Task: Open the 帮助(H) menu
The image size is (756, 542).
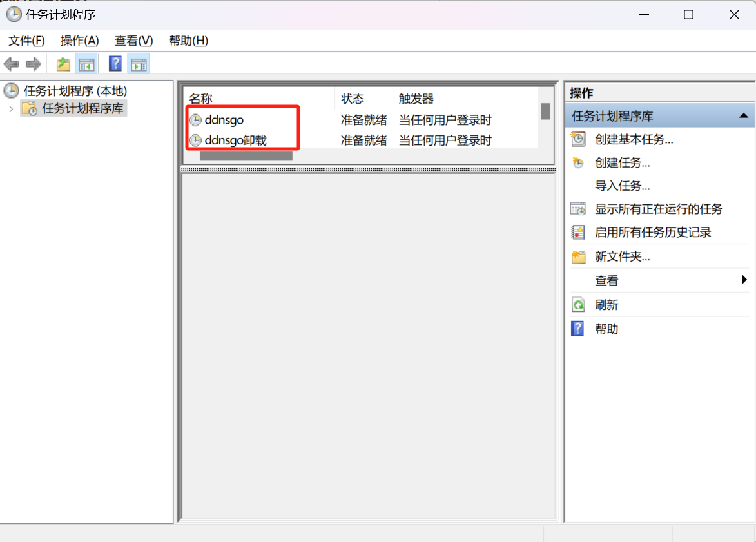Action: pos(189,41)
